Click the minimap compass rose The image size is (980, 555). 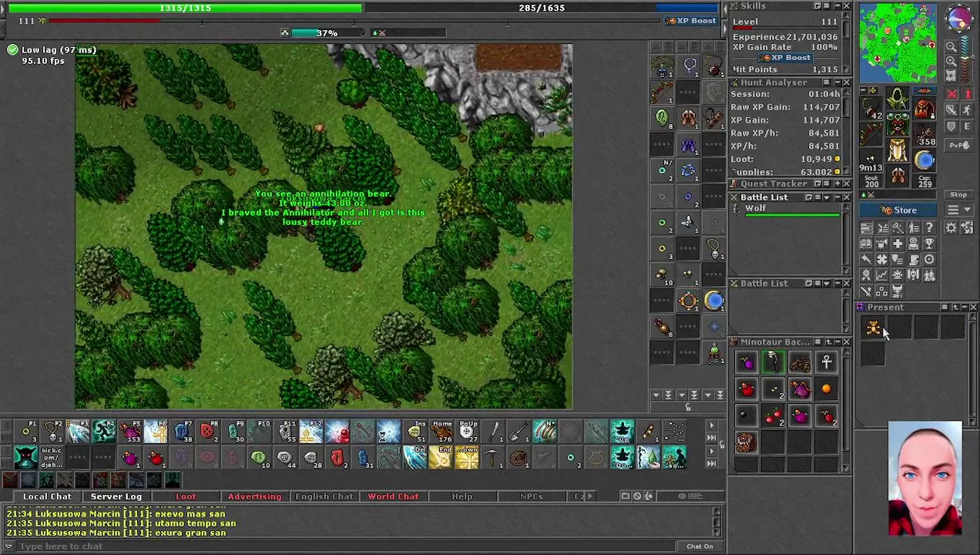click(958, 18)
